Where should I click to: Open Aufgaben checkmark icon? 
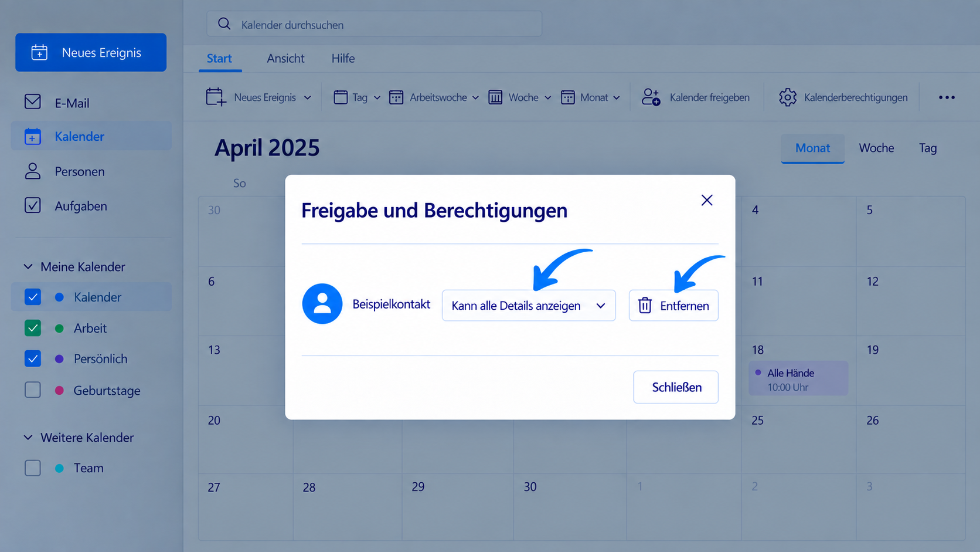pos(33,205)
